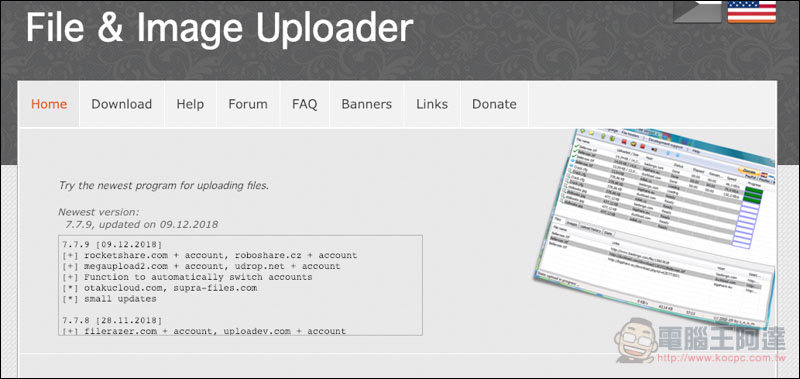
Task: Click the "Newest version:" label
Action: point(98,212)
